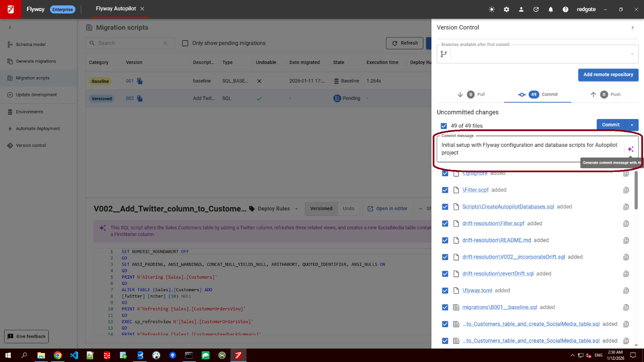Open user account profile icon
This screenshot has width=644, height=362.
(521, 9)
